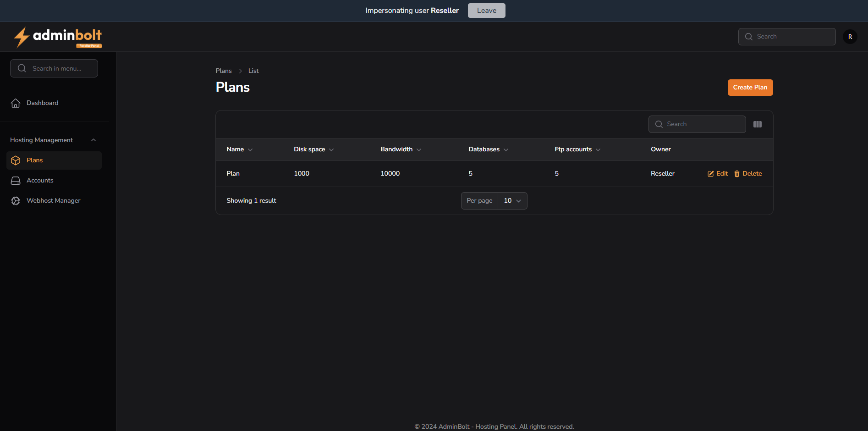Sort by the Bandwidth column chevron
Image resolution: width=868 pixels, height=431 pixels.
[x=418, y=149]
